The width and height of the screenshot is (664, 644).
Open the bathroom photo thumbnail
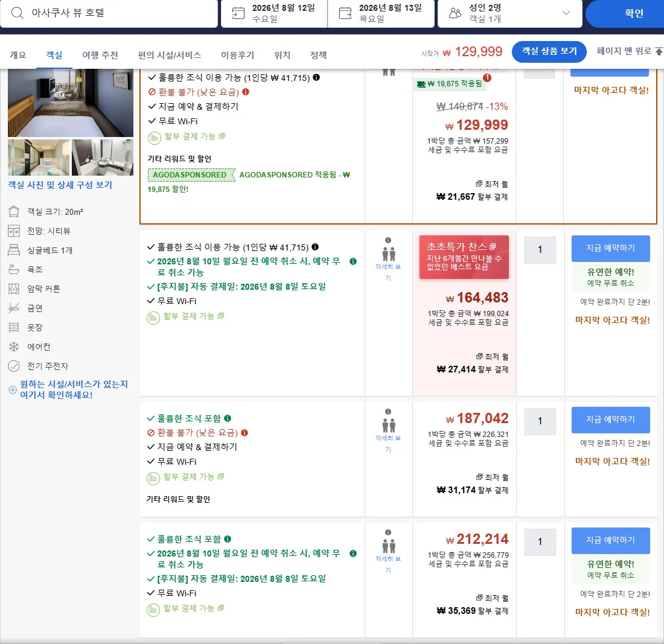(103, 158)
